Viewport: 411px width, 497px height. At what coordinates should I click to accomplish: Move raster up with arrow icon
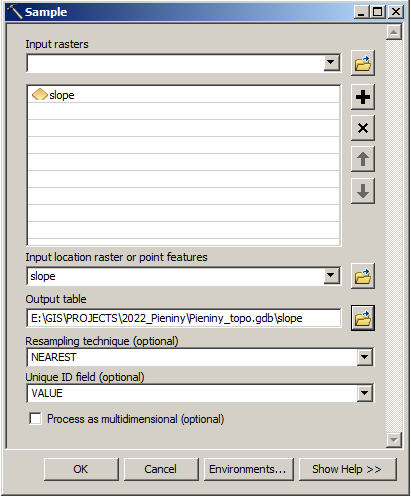coord(363,159)
